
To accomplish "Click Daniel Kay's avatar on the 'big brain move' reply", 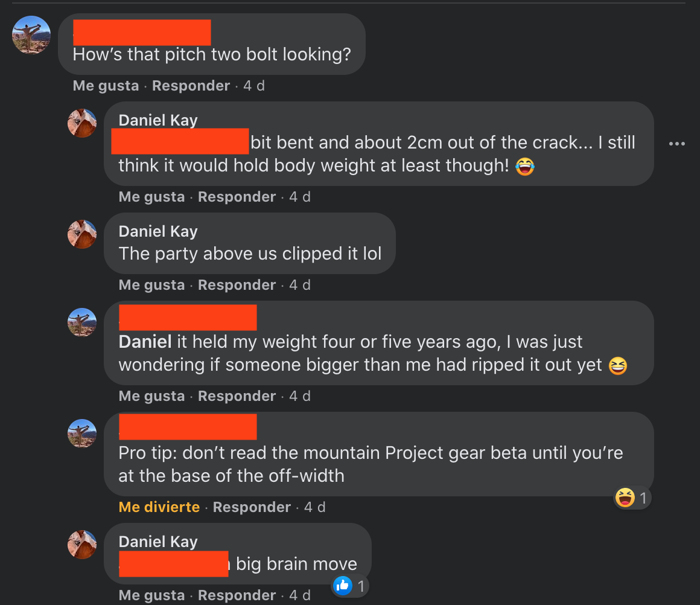I will coord(82,545).
